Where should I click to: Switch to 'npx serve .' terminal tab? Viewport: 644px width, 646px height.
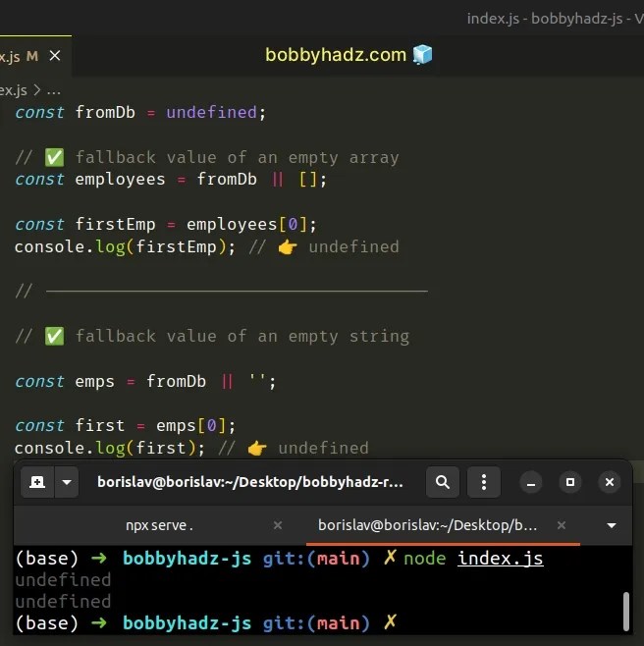point(159,525)
